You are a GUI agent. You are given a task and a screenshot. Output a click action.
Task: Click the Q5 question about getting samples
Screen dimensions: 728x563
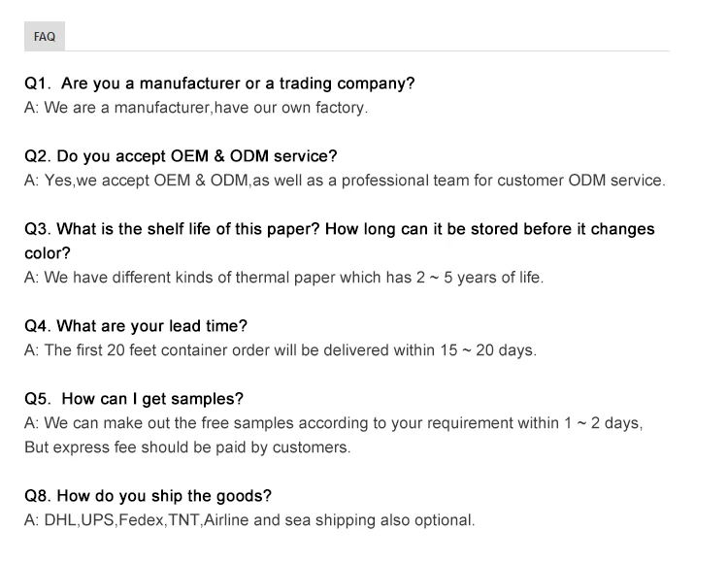tap(134, 399)
